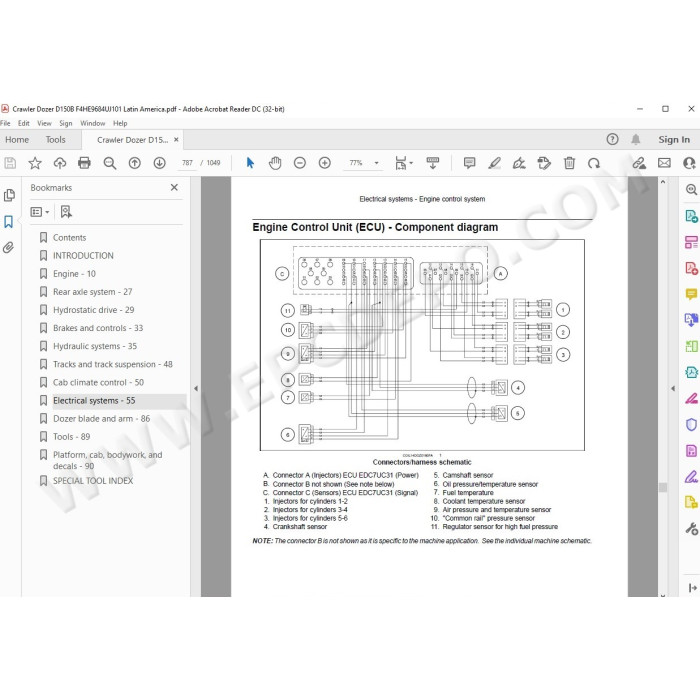Open the Attachments paperclip panel

8,247
